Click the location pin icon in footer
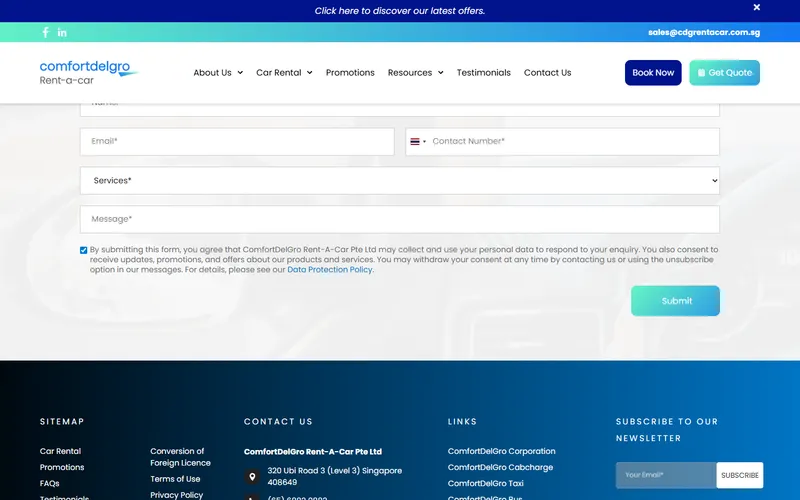The image size is (800, 500). click(252, 477)
